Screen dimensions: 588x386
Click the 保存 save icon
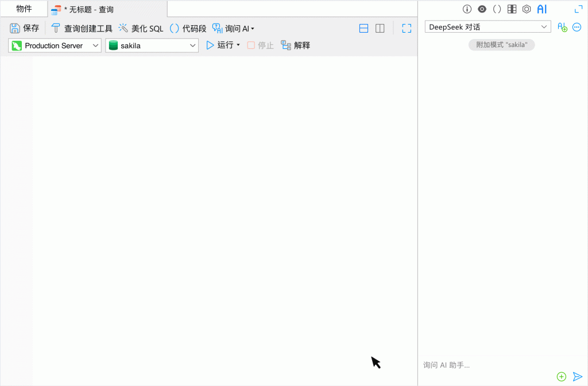(16, 28)
